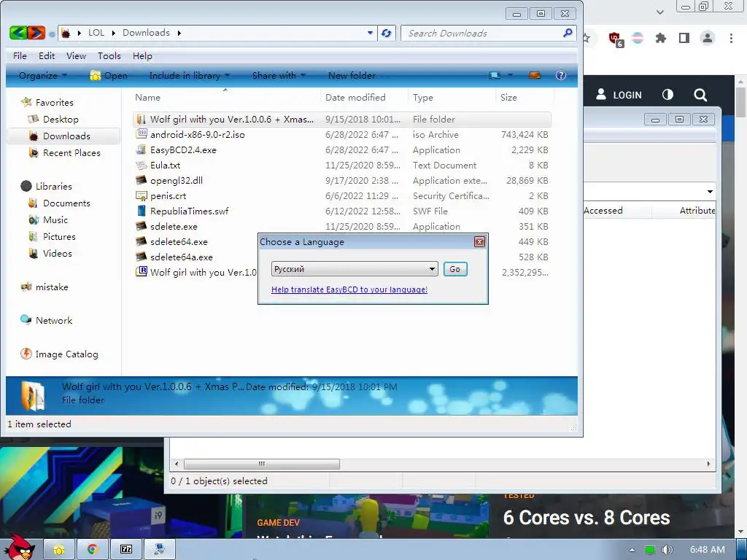
Task: Click the orange Forward arrow in Explorer
Action: click(x=36, y=33)
